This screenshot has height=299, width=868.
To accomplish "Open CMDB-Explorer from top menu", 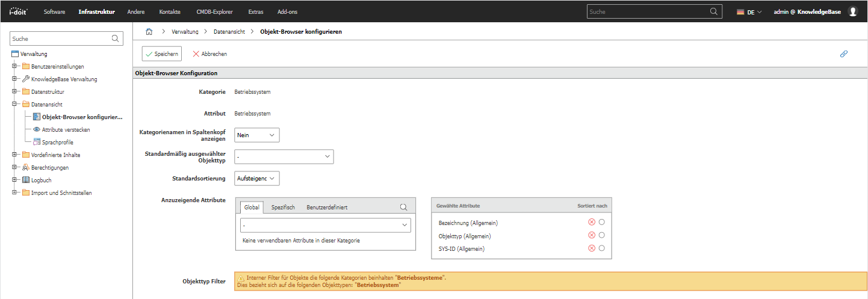I will pyautogui.click(x=214, y=12).
